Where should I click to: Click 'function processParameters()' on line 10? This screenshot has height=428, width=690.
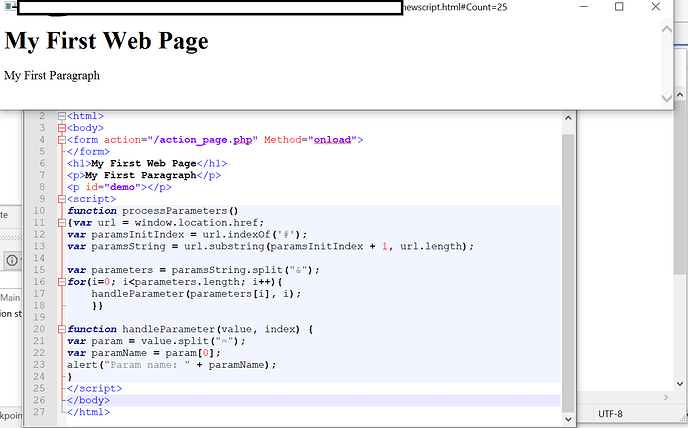[x=153, y=211]
